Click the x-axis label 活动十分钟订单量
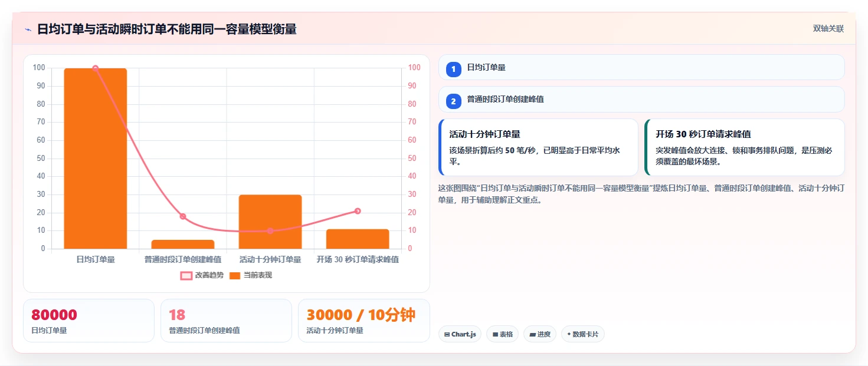 tap(270, 259)
